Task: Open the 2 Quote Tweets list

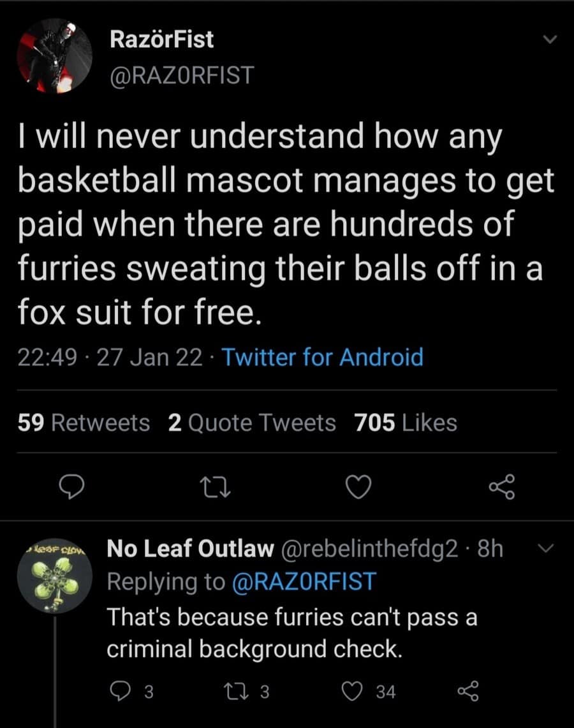Action: point(252,423)
